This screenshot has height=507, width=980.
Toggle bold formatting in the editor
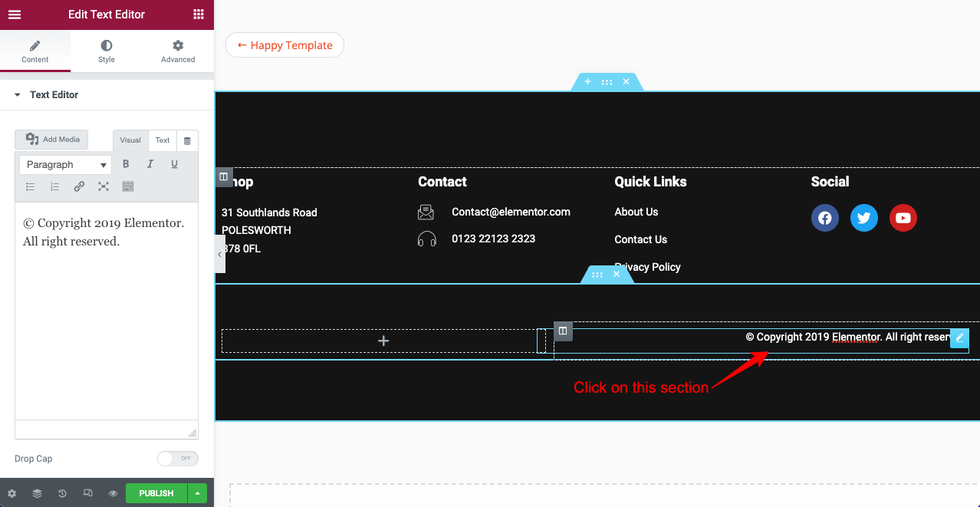[x=126, y=163]
